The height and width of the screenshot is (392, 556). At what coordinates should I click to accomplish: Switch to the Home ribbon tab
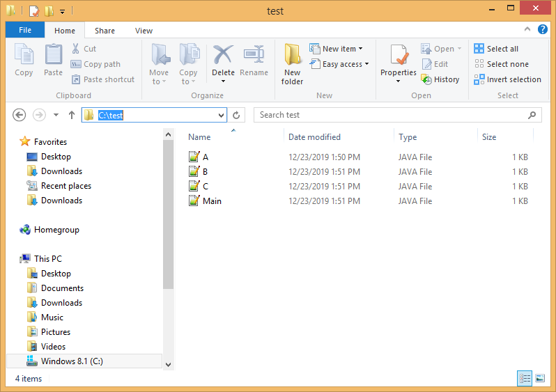(x=65, y=31)
